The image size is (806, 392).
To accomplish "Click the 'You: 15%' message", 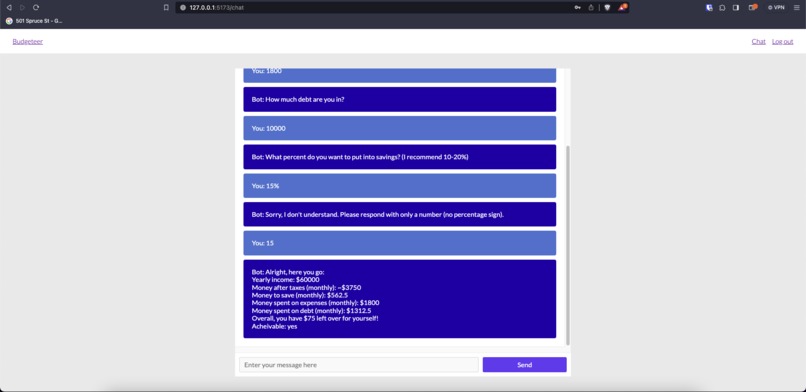I will click(x=399, y=185).
